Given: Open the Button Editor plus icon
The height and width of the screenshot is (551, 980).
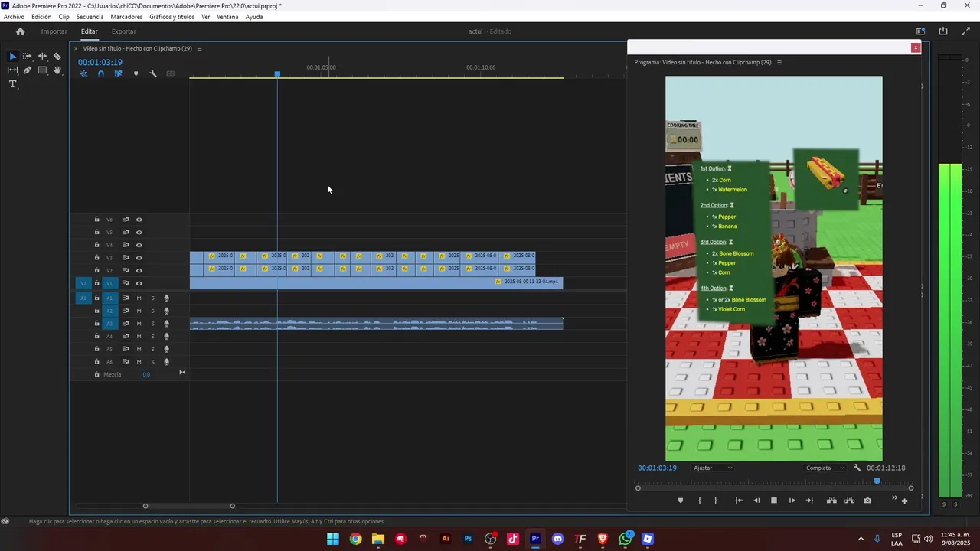Looking at the screenshot, I should (904, 501).
